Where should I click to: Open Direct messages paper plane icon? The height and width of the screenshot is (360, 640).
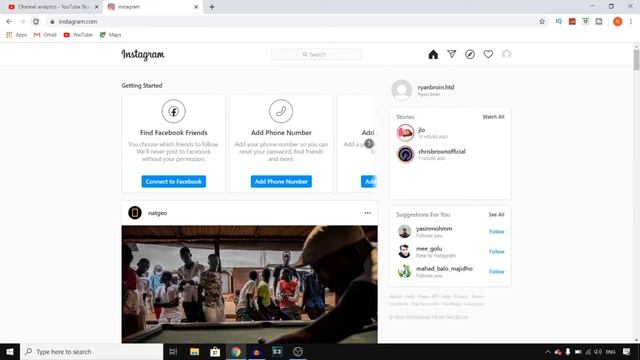451,54
